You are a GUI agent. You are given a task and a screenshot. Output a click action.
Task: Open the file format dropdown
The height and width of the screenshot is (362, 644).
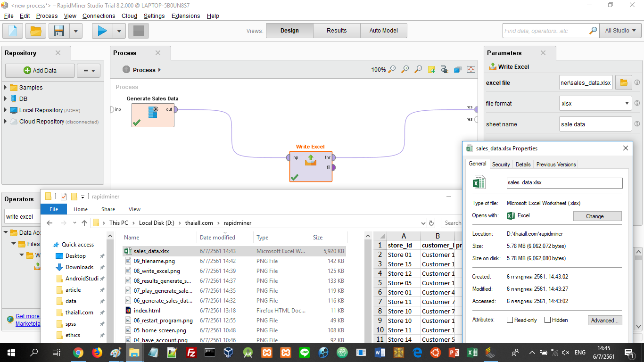click(595, 103)
